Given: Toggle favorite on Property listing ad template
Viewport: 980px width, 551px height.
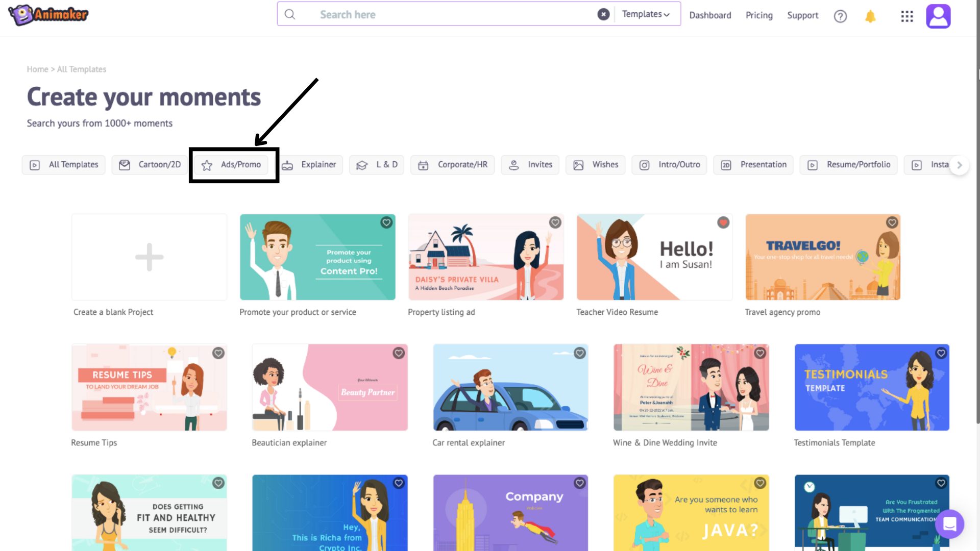Looking at the screenshot, I should [555, 222].
